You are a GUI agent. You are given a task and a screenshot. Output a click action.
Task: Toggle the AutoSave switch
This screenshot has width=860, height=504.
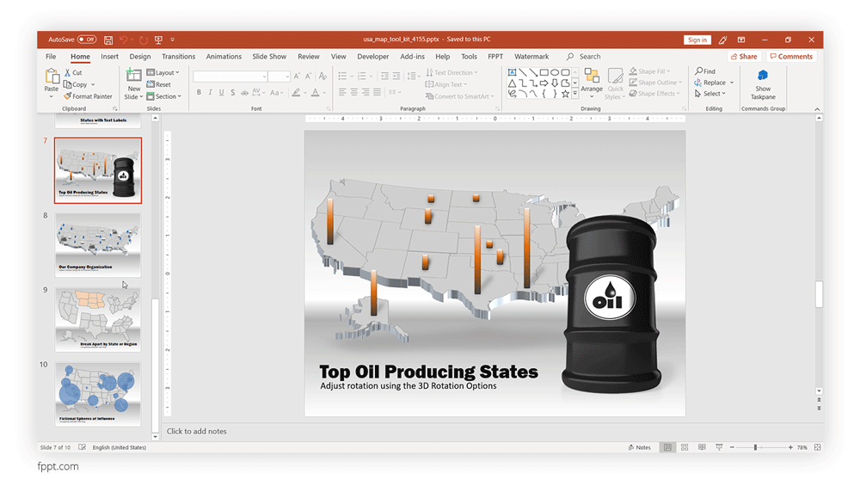[x=86, y=40]
